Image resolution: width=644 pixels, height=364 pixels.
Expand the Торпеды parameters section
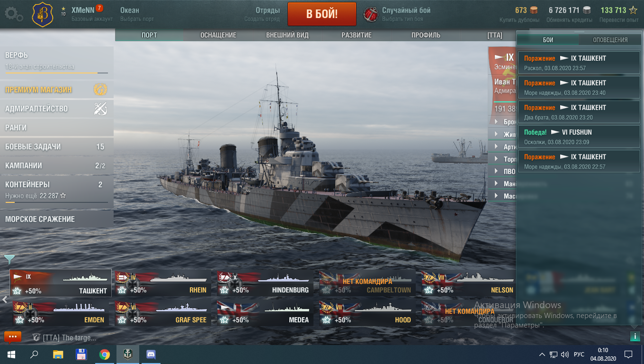tap(502, 159)
